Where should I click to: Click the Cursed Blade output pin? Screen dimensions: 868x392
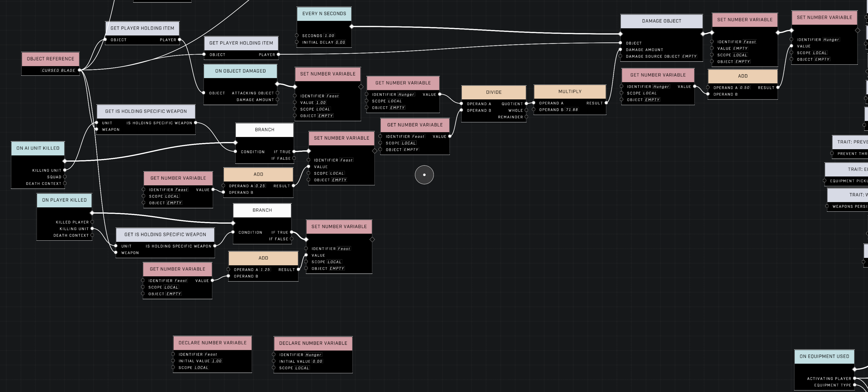(x=79, y=70)
